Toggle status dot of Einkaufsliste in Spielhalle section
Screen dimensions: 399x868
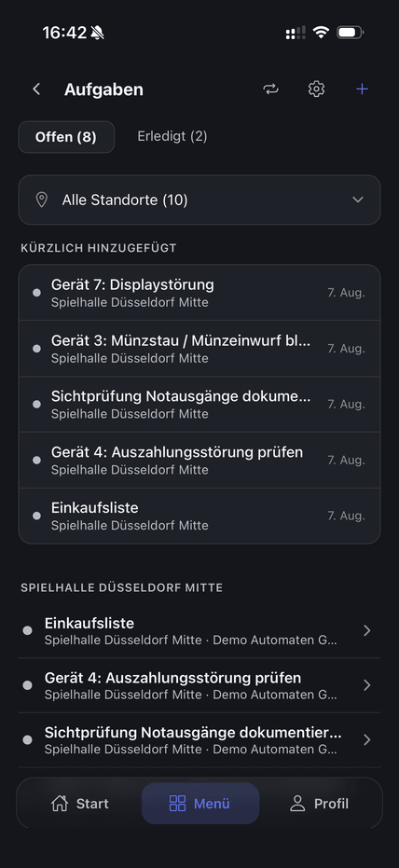pyautogui.click(x=27, y=630)
